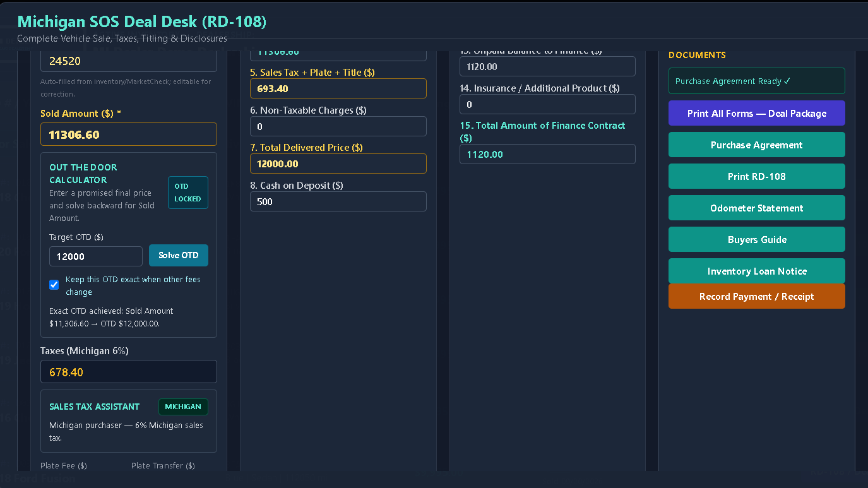
Task: Click the 24520 auto-filled value field
Action: (129, 61)
